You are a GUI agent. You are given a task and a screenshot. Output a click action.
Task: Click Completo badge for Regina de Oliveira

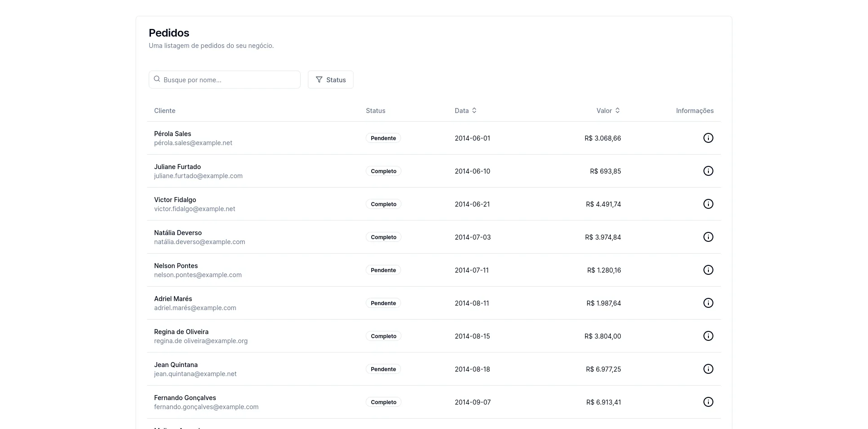pos(383,336)
